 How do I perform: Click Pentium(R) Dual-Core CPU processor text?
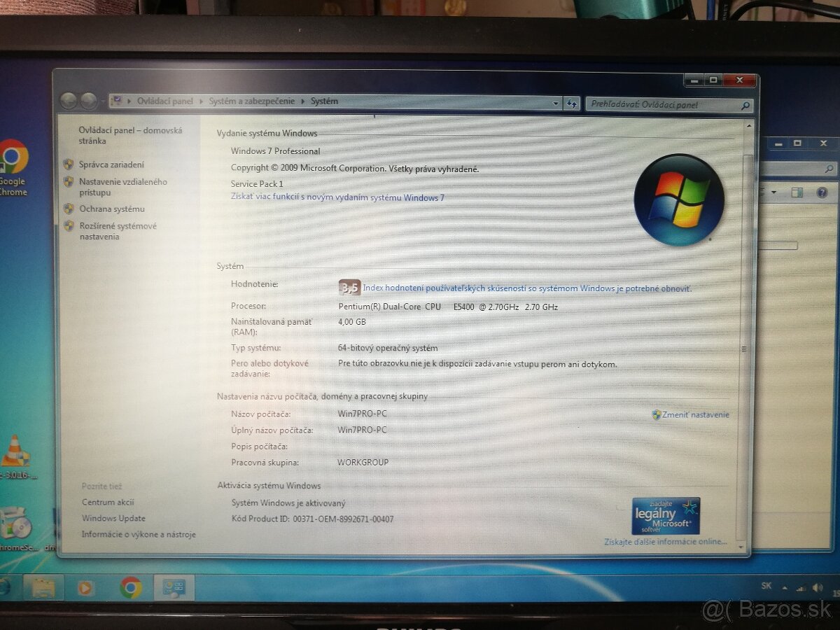click(448, 307)
